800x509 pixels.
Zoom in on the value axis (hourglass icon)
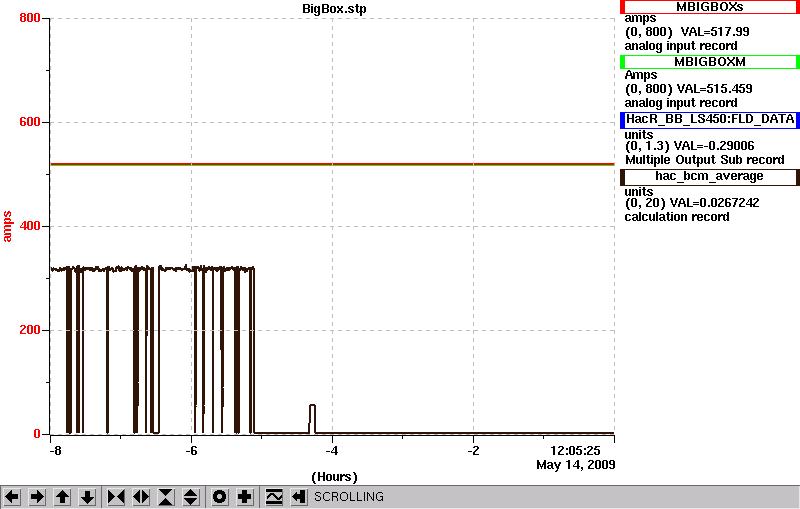[166, 496]
